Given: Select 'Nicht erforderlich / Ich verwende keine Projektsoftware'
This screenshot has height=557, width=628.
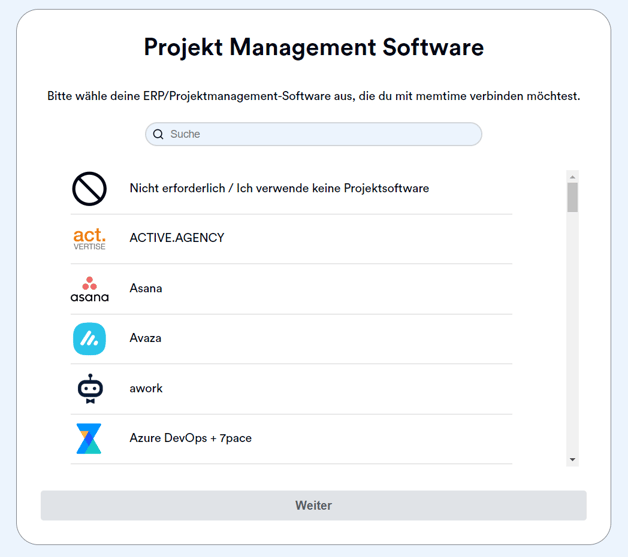Looking at the screenshot, I should point(279,188).
